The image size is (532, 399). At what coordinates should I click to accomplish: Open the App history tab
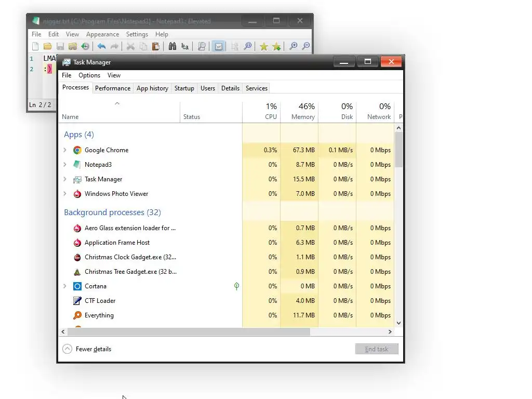click(152, 88)
